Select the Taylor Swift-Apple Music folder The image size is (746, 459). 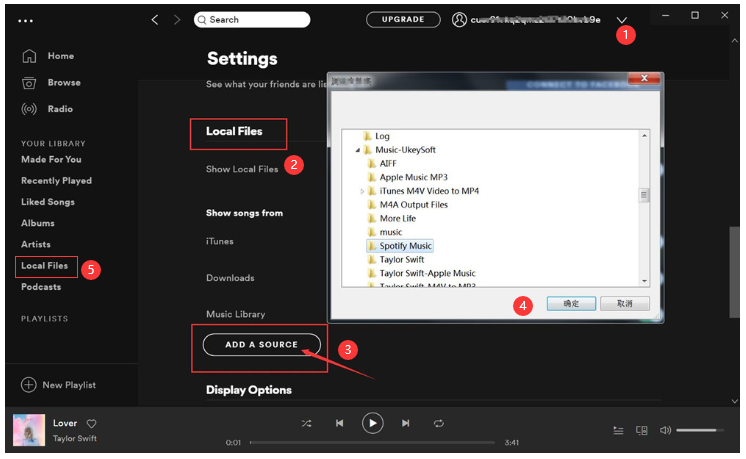427,273
